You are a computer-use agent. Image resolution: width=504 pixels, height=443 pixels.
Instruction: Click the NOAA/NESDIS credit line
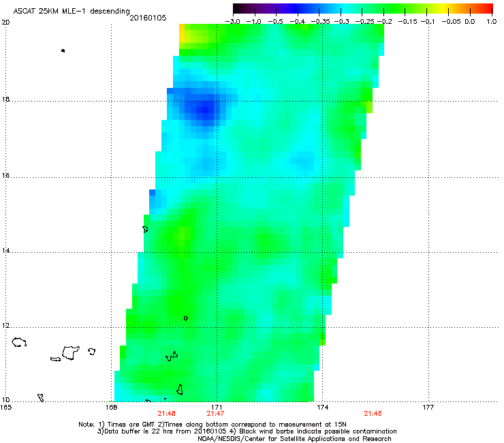(x=294, y=439)
